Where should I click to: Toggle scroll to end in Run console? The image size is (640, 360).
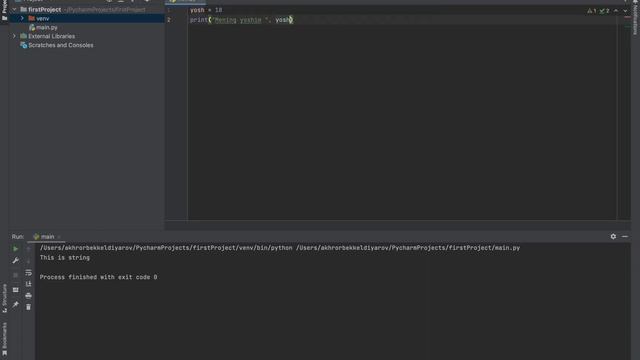tap(28, 284)
